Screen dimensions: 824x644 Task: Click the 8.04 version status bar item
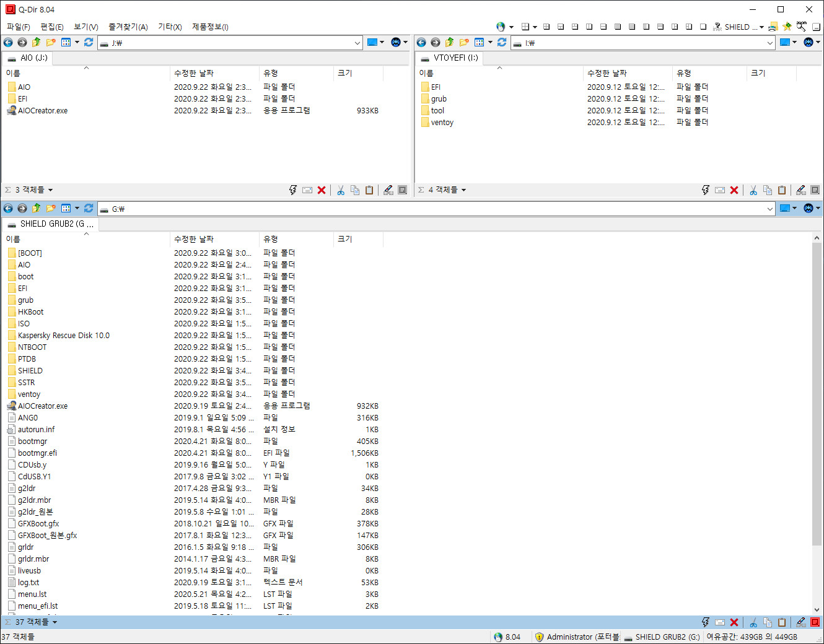[507, 637]
